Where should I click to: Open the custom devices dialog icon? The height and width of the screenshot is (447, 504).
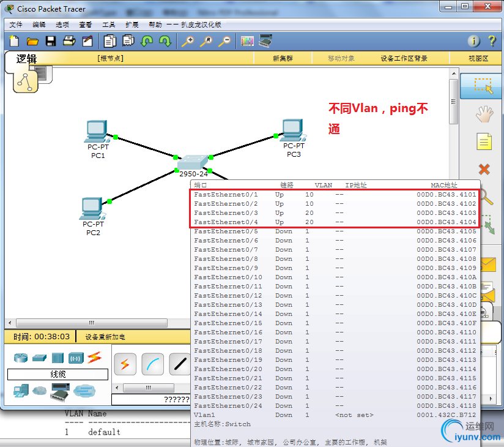[265, 41]
